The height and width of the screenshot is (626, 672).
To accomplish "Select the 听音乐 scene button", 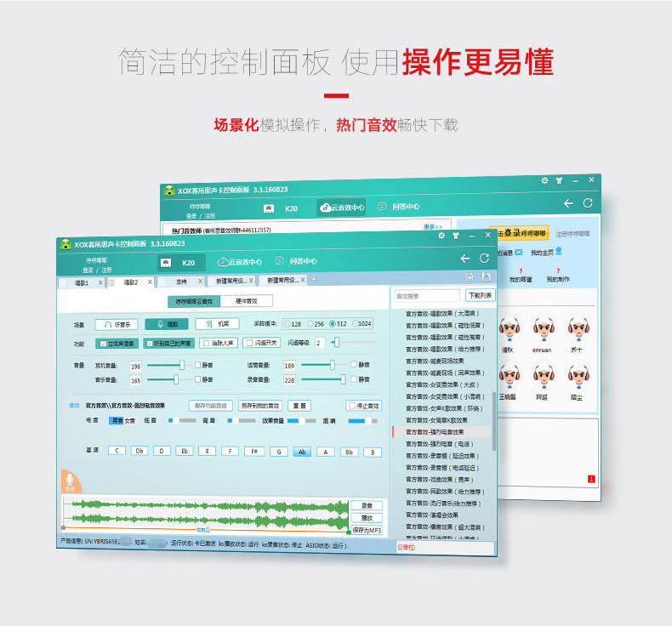I will [117, 324].
